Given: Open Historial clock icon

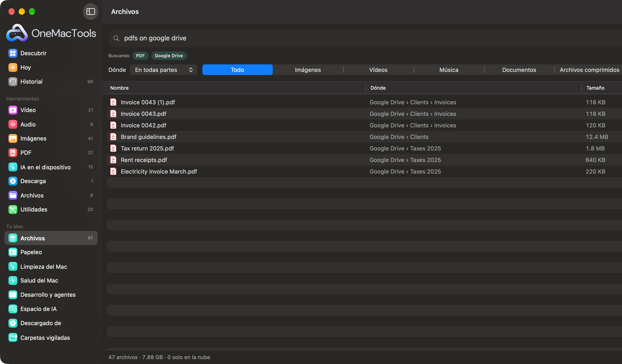Looking at the screenshot, I should coord(13,82).
